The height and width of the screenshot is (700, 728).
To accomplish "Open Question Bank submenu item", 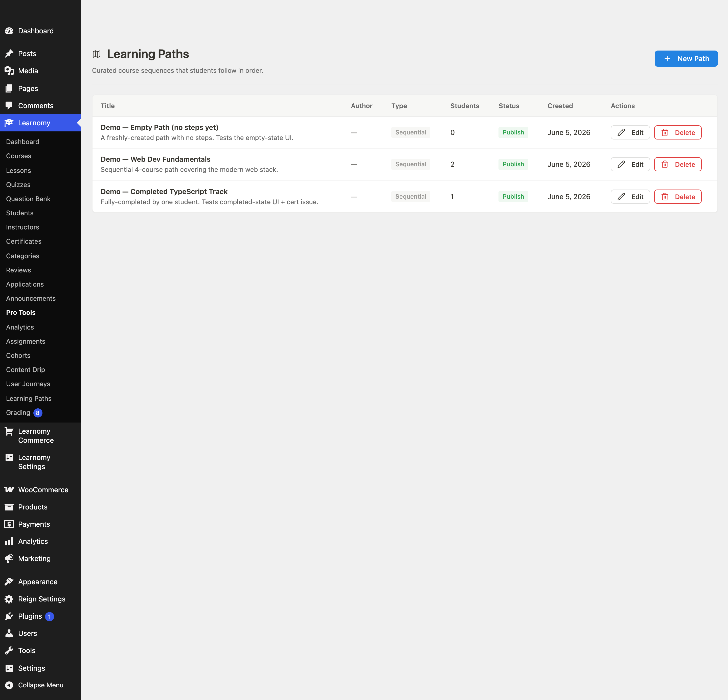I will click(x=28, y=199).
